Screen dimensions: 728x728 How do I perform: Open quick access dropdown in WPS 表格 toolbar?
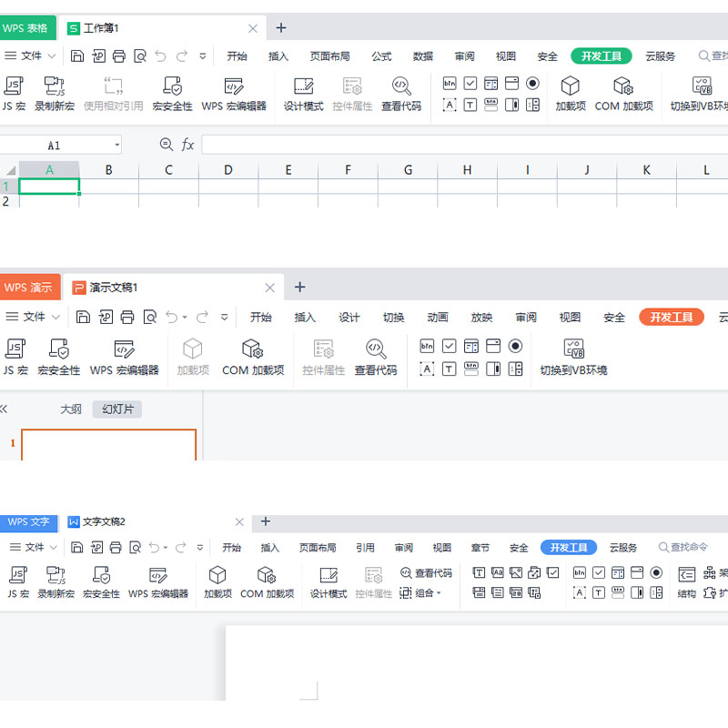(x=202, y=56)
